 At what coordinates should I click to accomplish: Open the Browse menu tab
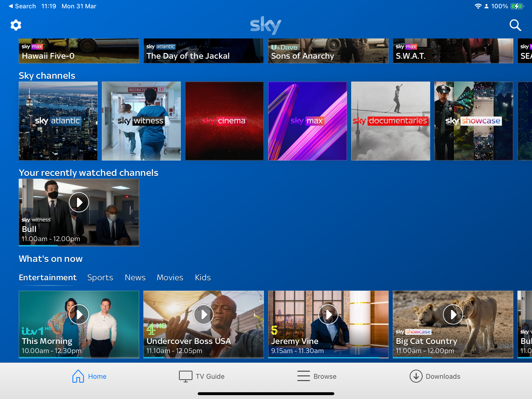click(x=317, y=376)
